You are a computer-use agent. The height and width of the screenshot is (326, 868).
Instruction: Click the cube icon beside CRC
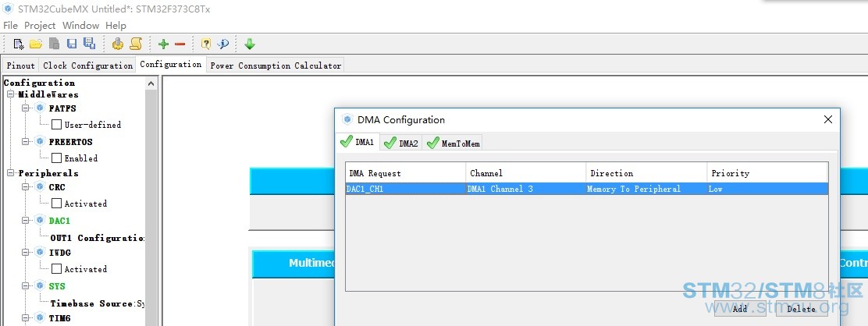coord(40,186)
